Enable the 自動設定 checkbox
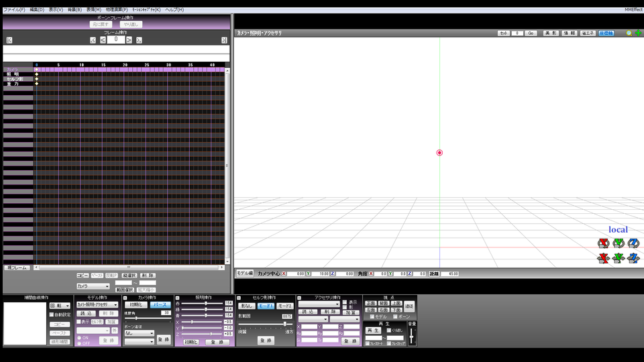Screen dimensions: 644x362 coord(52,314)
